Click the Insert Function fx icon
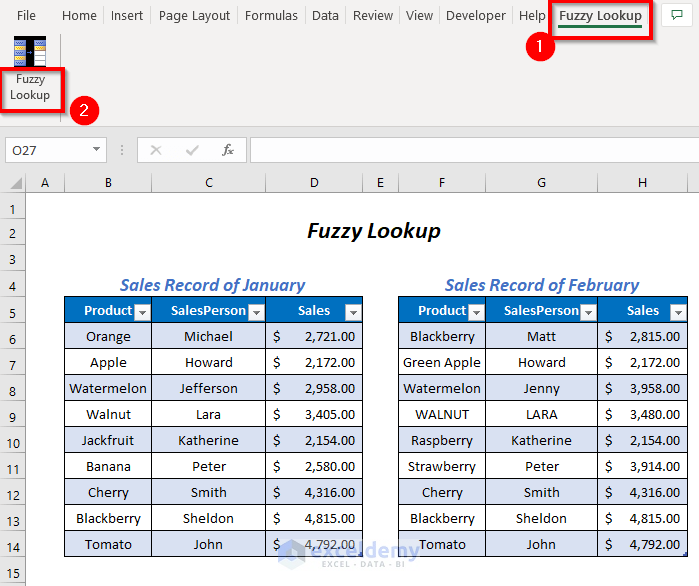 228,150
